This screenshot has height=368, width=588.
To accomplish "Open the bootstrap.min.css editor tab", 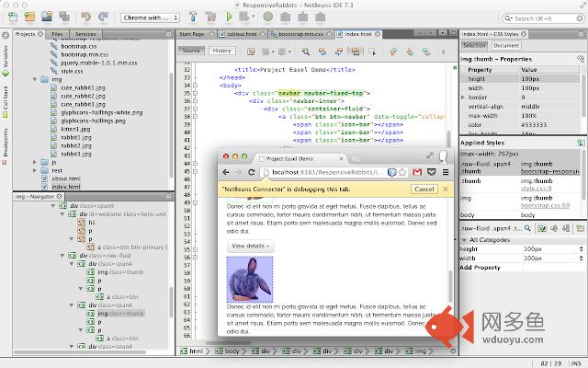I will pyautogui.click(x=300, y=34).
